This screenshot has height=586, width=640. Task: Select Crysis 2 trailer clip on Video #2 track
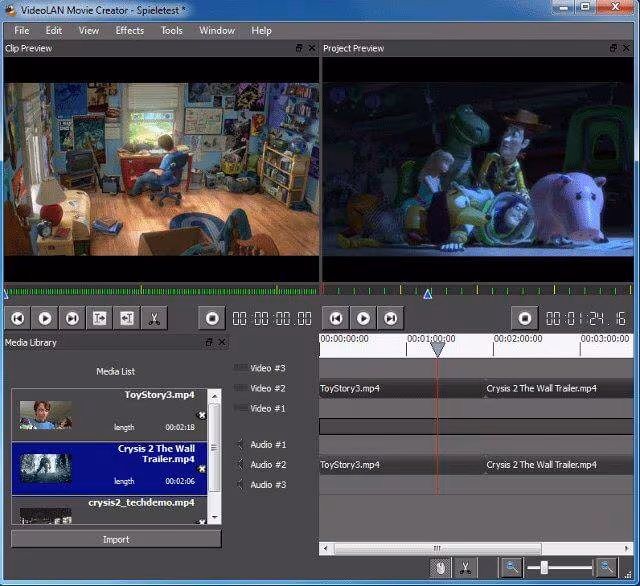559,388
